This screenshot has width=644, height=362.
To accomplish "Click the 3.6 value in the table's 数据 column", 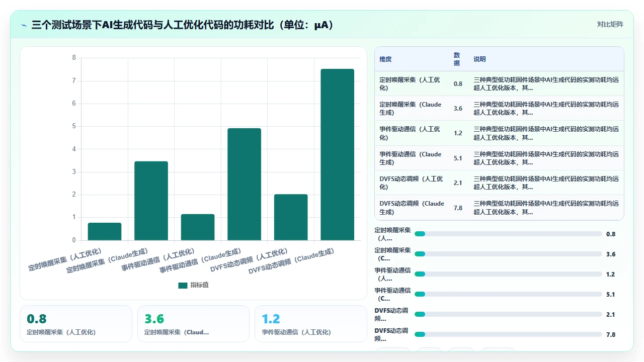I will click(458, 109).
